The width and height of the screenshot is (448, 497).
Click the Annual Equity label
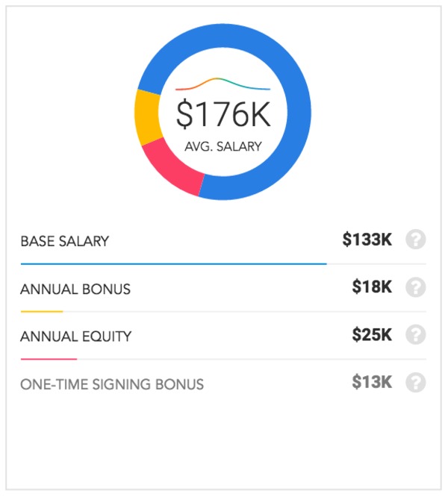(x=75, y=337)
